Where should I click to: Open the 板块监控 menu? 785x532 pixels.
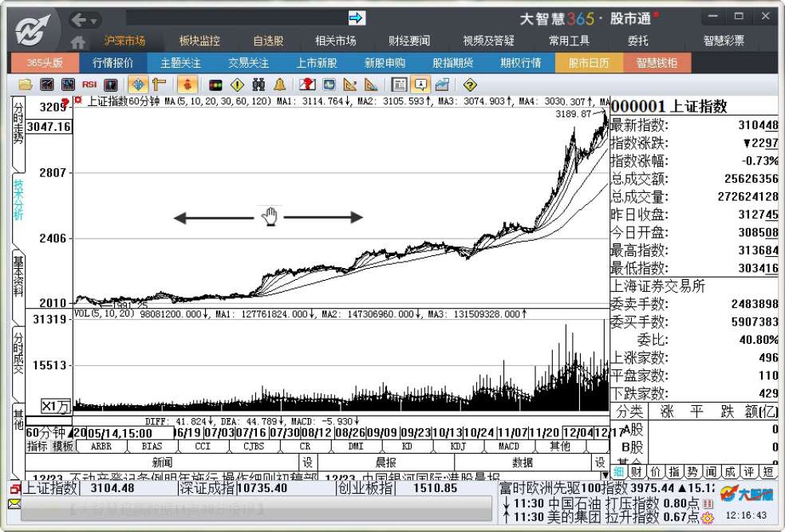(199, 41)
